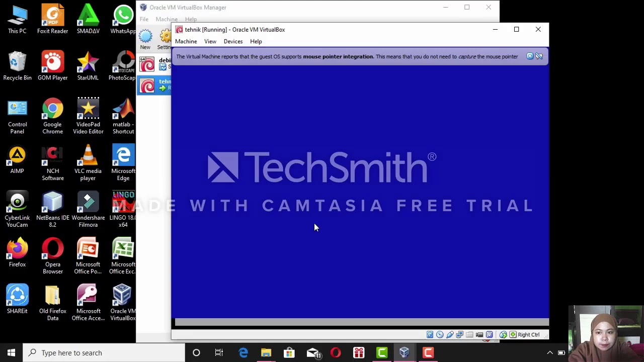Show hidden icons in the system tray
Viewport: 644px width, 362px height.
pos(550,353)
